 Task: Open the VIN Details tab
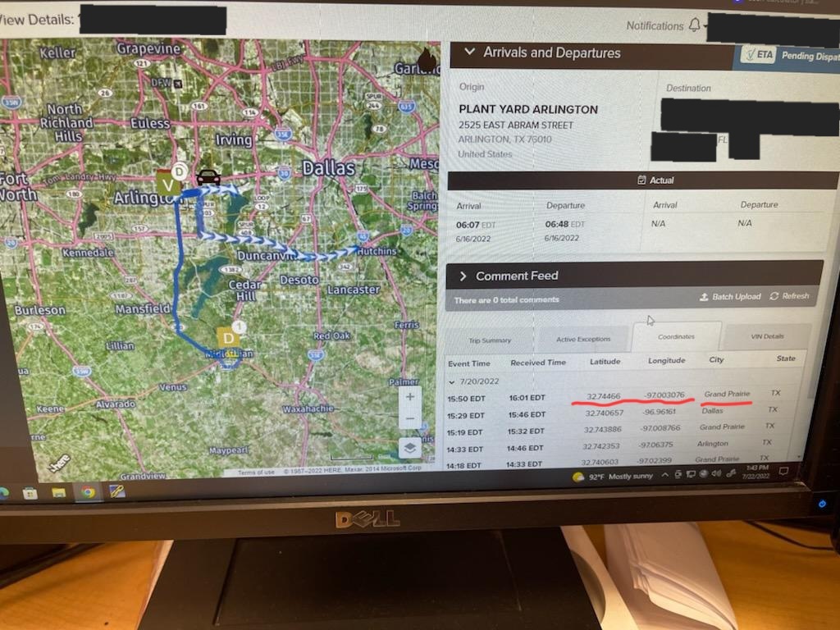coord(767,336)
